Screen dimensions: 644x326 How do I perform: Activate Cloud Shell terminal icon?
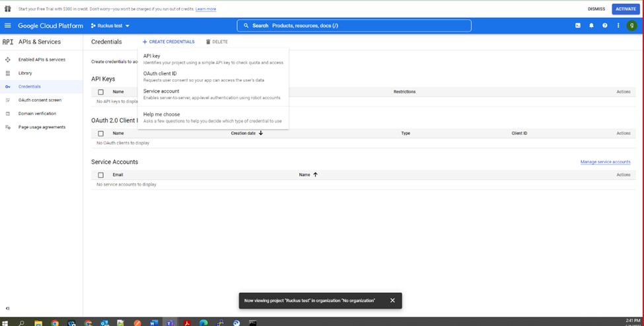pos(578,26)
